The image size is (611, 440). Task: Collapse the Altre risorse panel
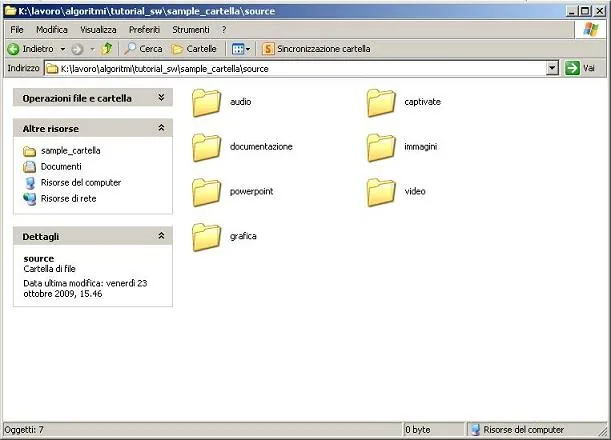click(x=161, y=128)
